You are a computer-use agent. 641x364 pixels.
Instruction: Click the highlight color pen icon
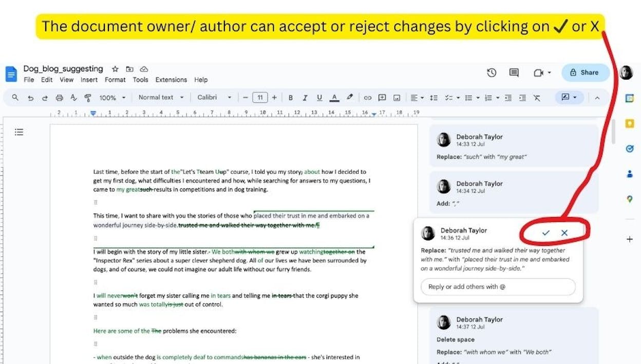pyautogui.click(x=350, y=97)
